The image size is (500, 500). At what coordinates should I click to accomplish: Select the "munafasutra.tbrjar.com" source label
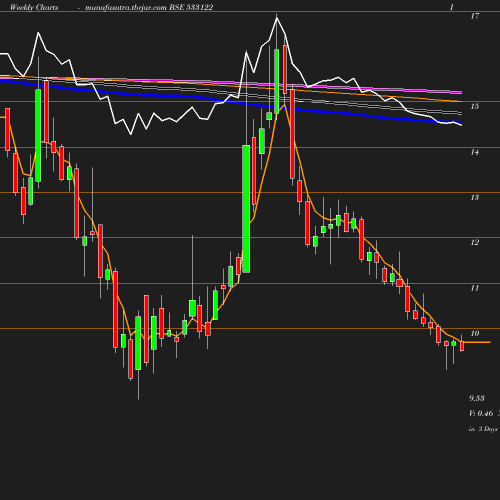pos(126,7)
